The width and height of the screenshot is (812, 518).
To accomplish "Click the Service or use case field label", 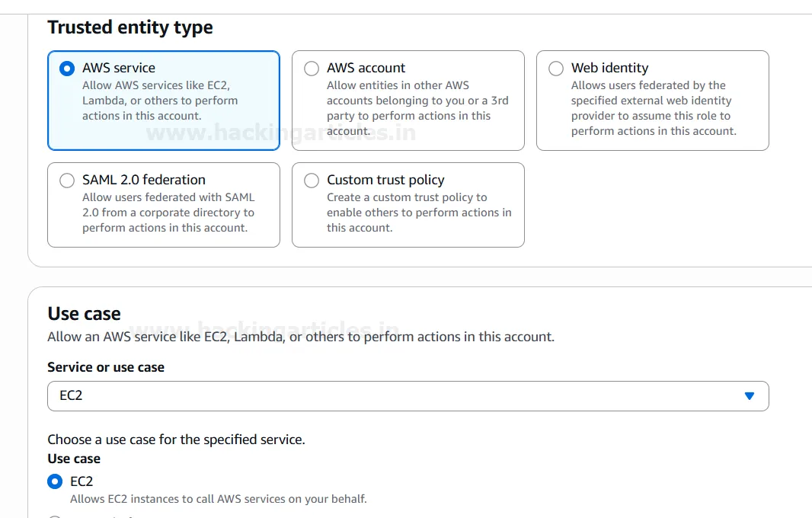I will tap(106, 367).
